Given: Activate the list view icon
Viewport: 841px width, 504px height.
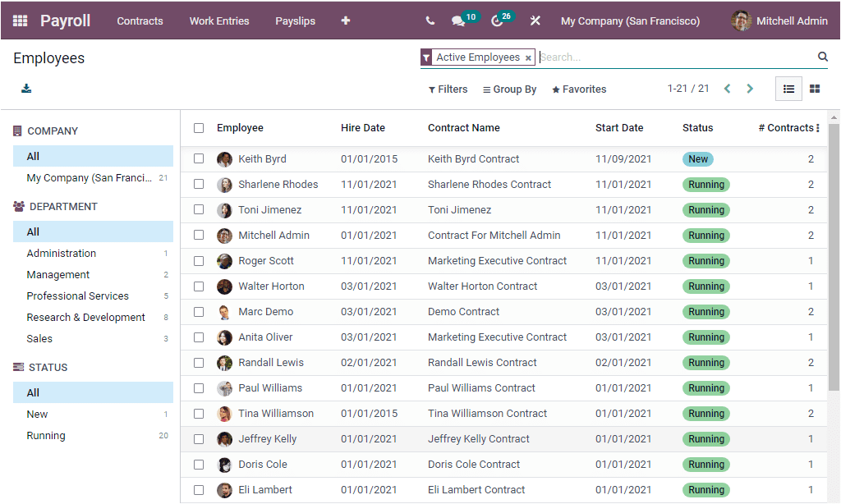Looking at the screenshot, I should point(788,88).
